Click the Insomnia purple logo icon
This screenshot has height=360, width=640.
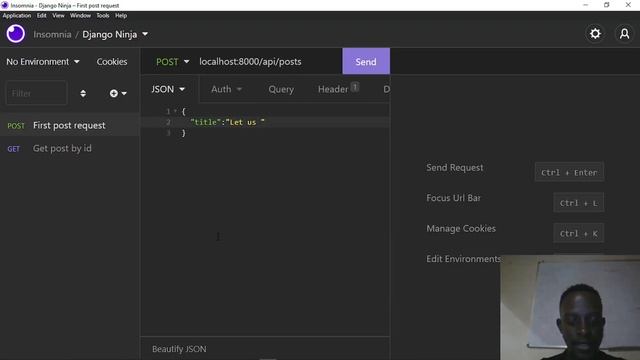[16, 34]
